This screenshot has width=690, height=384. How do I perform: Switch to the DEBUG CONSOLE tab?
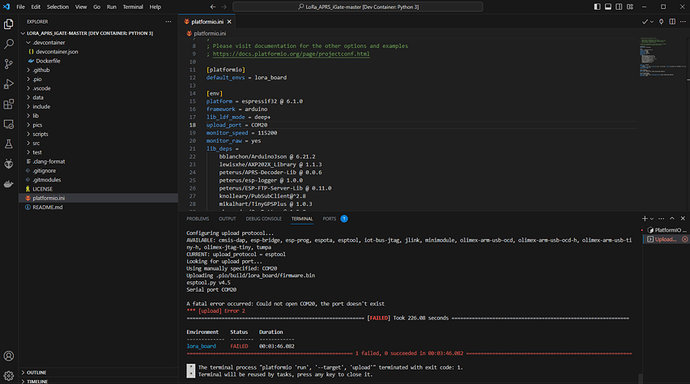click(x=264, y=219)
